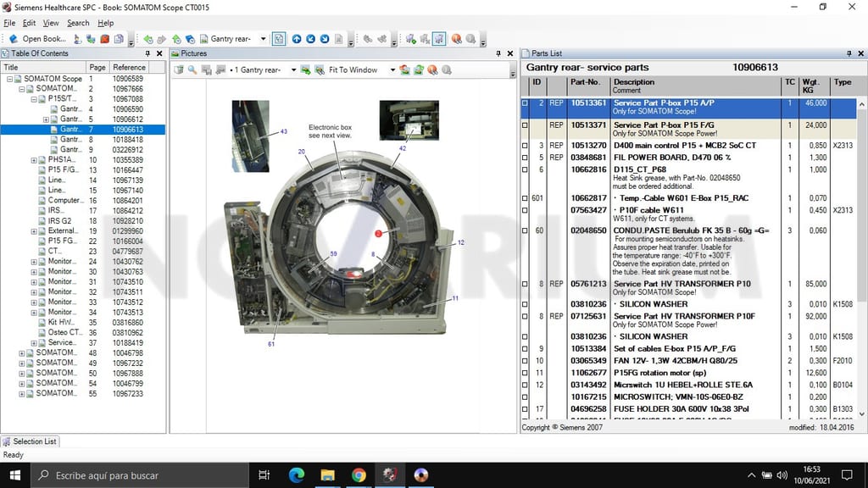
Task: Open the Search menu
Action: (78, 23)
